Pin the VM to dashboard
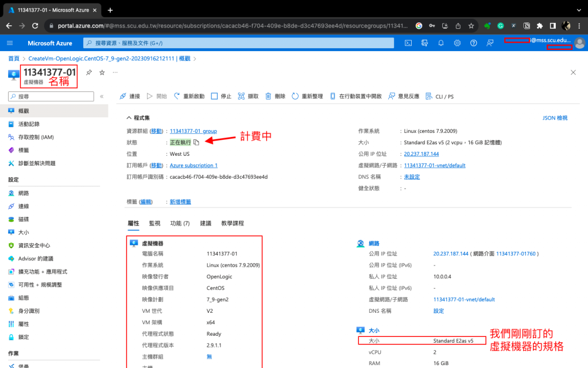The image size is (588, 368). [x=89, y=72]
